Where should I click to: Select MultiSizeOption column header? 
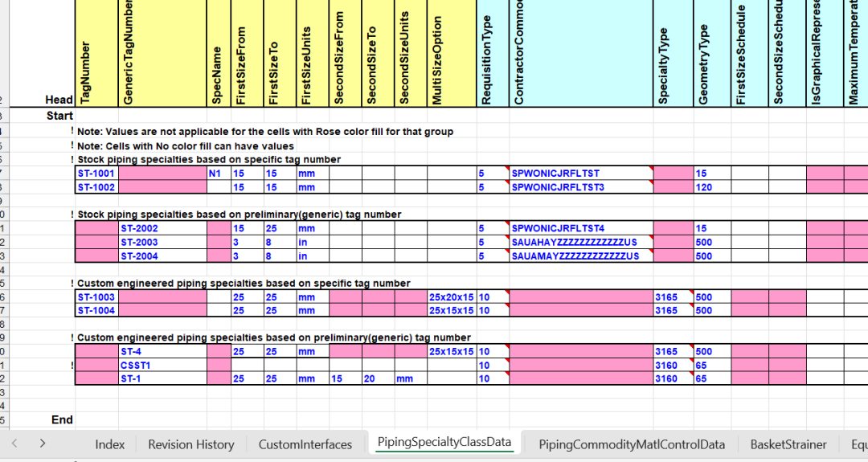(x=452, y=53)
